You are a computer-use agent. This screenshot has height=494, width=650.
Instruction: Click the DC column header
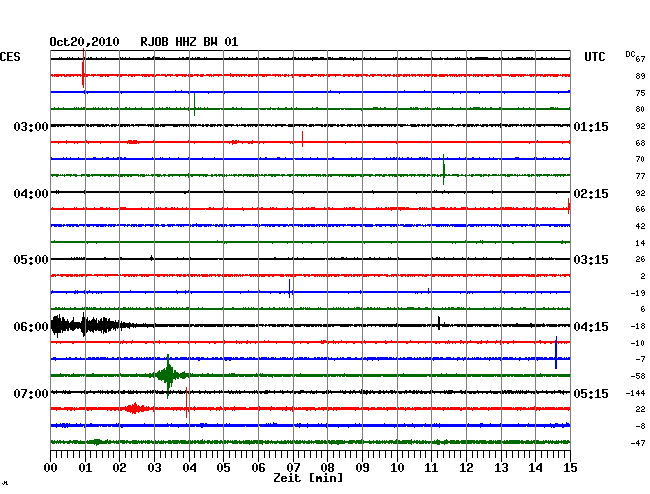click(x=630, y=54)
